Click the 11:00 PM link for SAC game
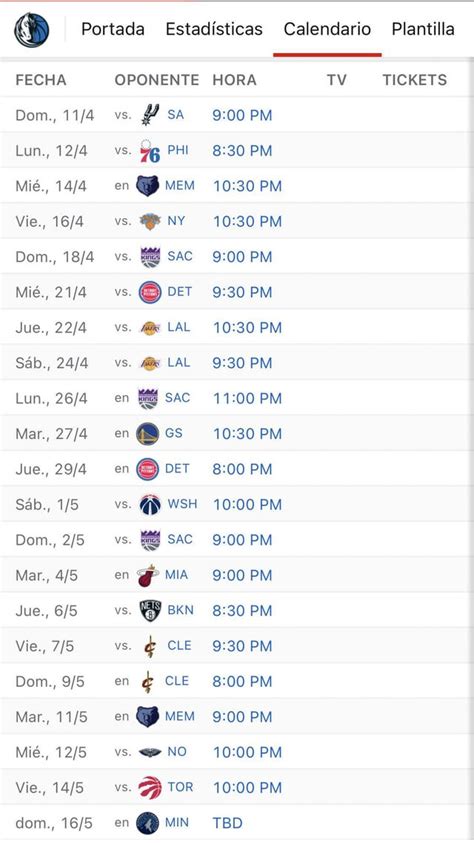Image resolution: width=474 pixels, height=843 pixels. click(x=247, y=398)
